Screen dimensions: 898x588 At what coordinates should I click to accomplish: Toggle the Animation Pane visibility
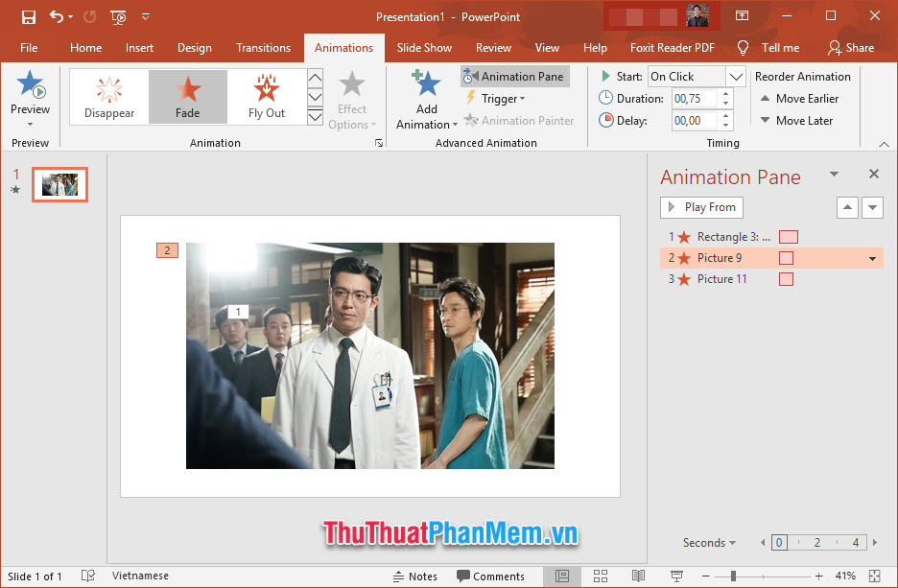click(x=514, y=76)
